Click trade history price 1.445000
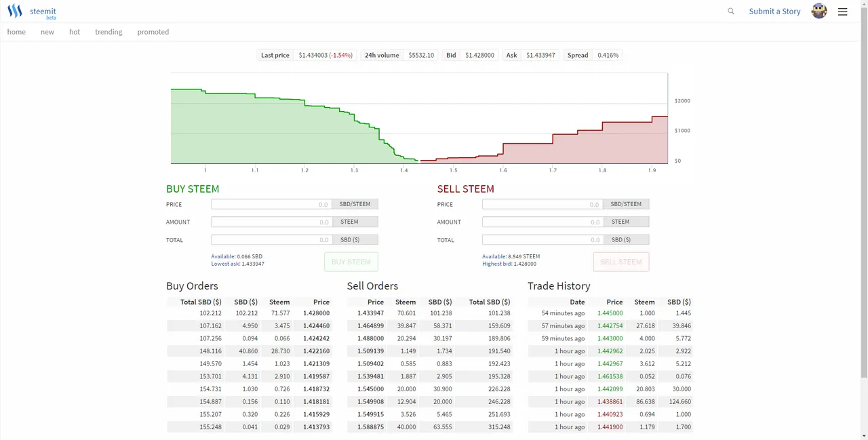Viewport: 868px width, 440px height. pos(610,313)
